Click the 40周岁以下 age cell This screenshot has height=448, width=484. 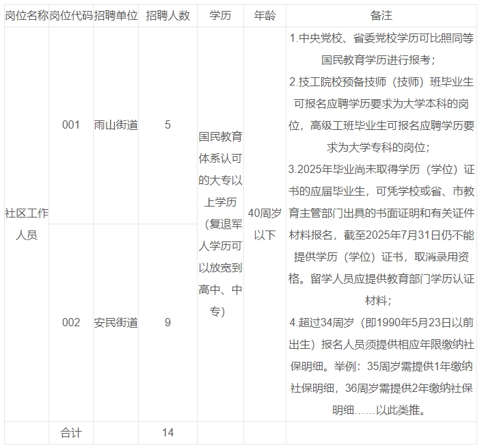(x=265, y=224)
